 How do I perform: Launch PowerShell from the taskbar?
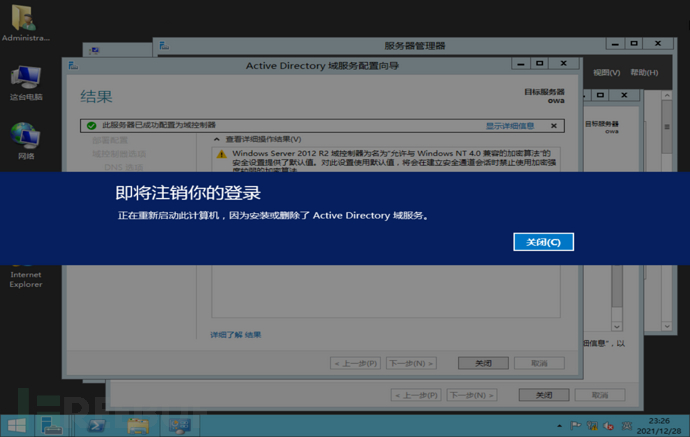click(x=96, y=426)
